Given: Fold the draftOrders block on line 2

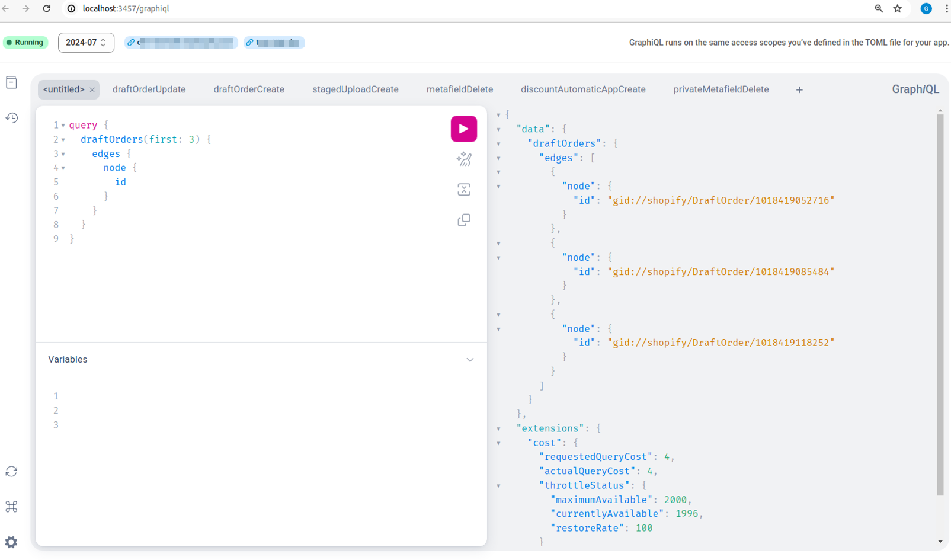Looking at the screenshot, I should 63,140.
